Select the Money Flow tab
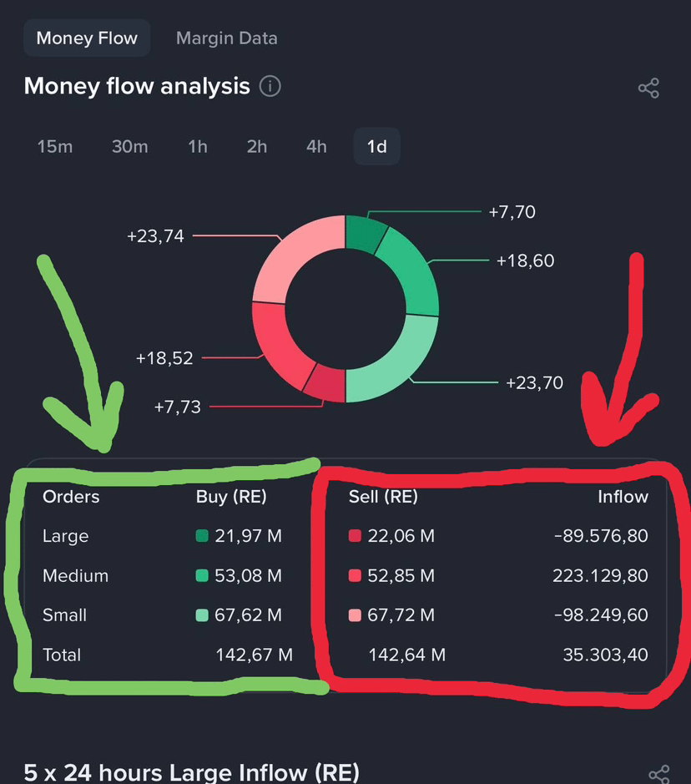This screenshot has height=784, width=691. click(x=87, y=38)
